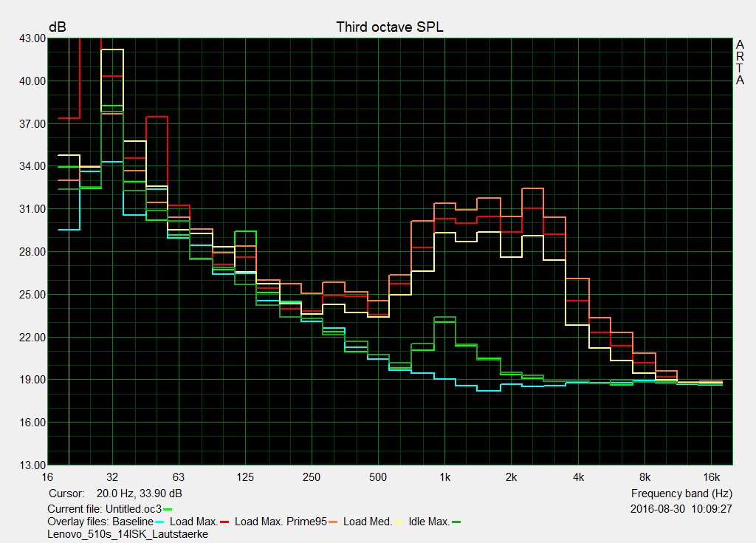Click the 43.00 y-axis value
756x543 pixels.
(32, 38)
